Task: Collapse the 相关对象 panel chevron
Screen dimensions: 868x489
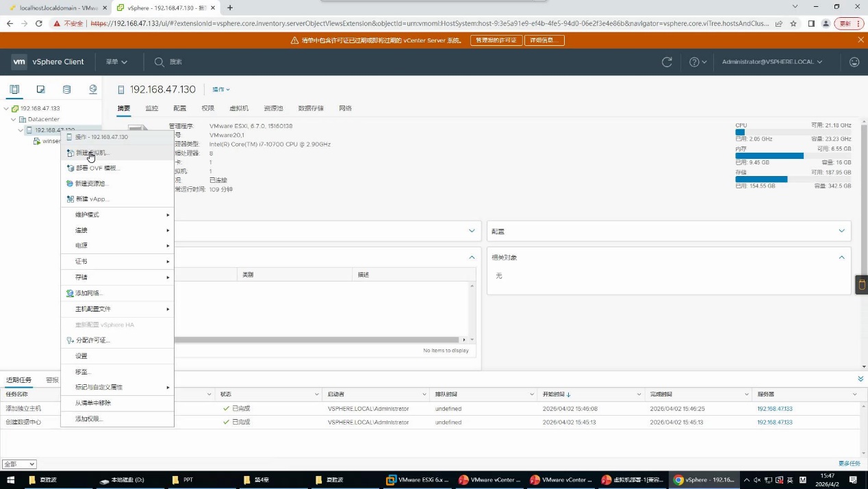Action: point(841,258)
